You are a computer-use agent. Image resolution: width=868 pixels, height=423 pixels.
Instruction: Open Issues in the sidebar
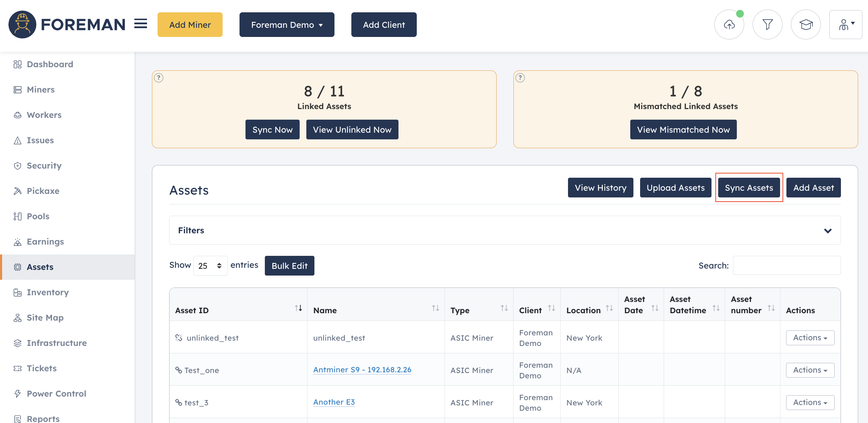click(68, 140)
